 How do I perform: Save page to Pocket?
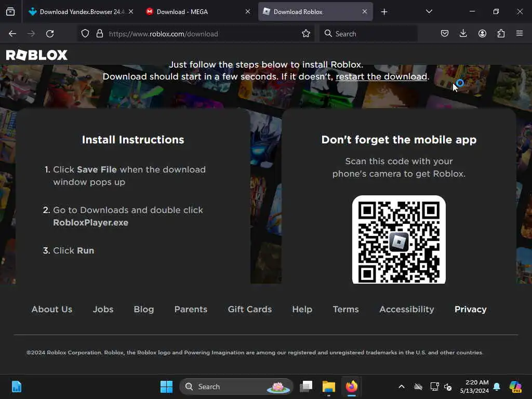click(445, 34)
